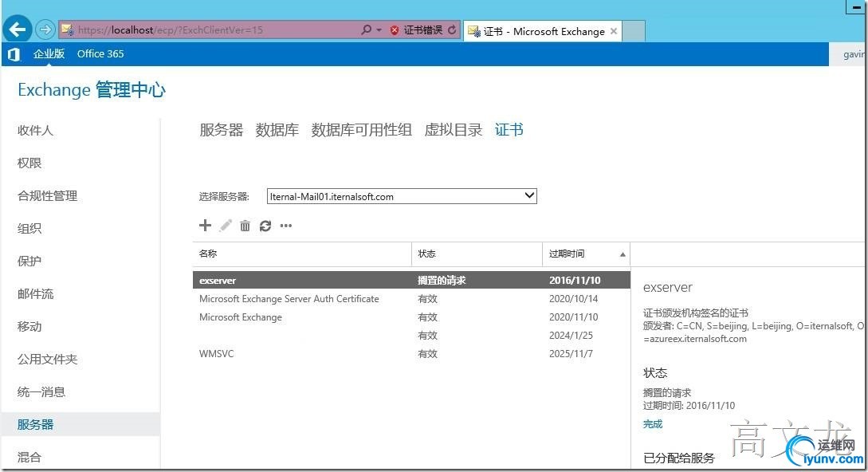The image size is (868, 472).
Task: Click the Exchange 管理中心 title
Action: pos(92,90)
